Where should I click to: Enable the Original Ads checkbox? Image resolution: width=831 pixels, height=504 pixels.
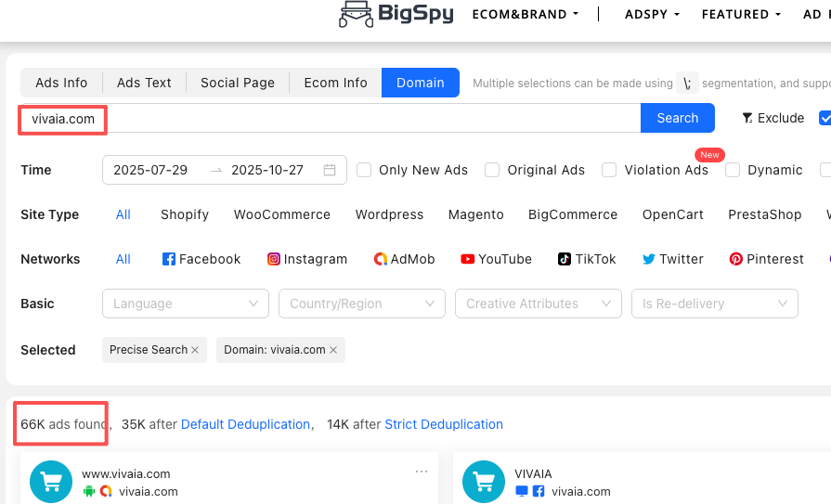[x=492, y=170]
